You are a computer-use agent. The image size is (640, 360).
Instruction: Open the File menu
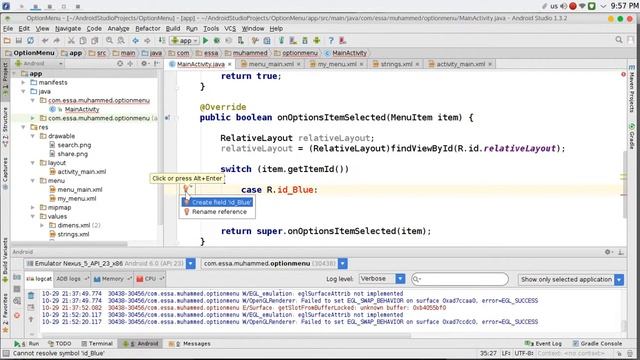(8, 29)
